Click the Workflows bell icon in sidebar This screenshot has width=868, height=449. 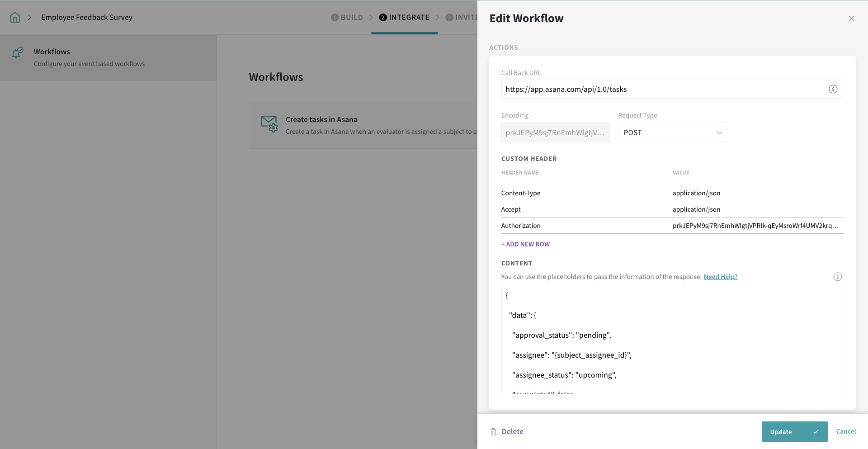click(17, 52)
